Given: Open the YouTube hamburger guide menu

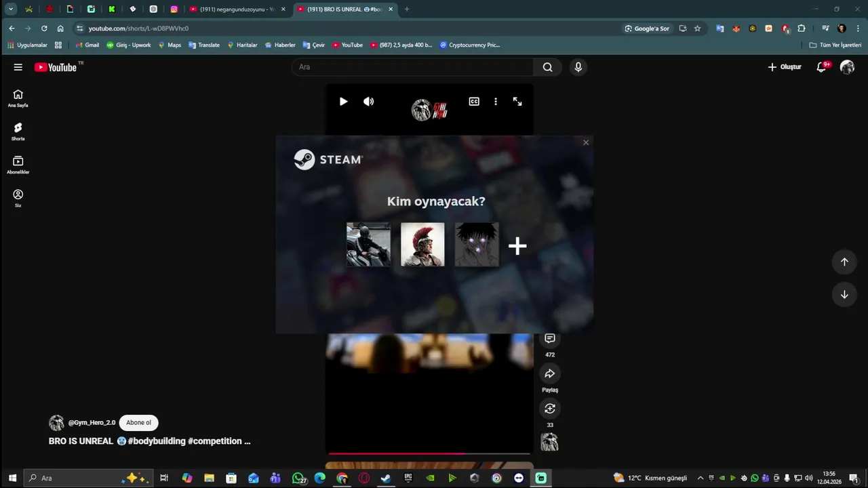Looking at the screenshot, I should (18, 67).
